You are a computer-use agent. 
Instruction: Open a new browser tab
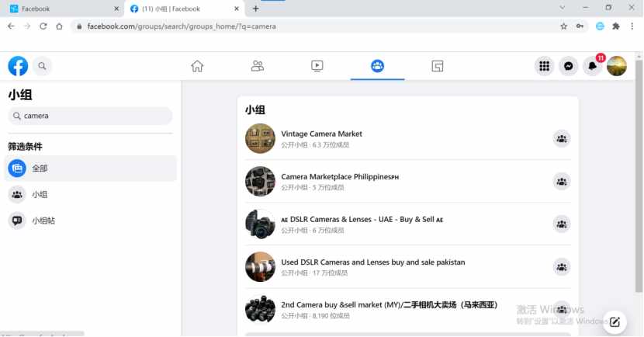point(255,9)
